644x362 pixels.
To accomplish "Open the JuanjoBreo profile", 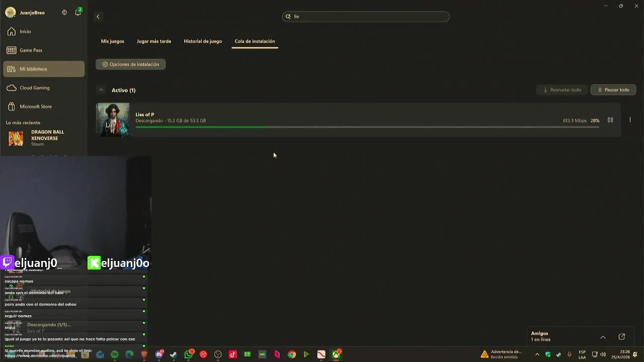I will click(x=25, y=13).
